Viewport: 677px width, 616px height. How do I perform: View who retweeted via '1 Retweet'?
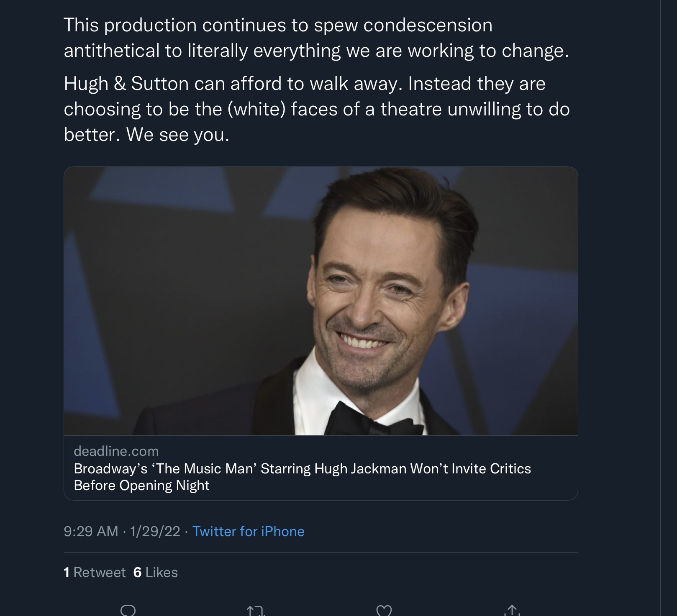click(95, 572)
